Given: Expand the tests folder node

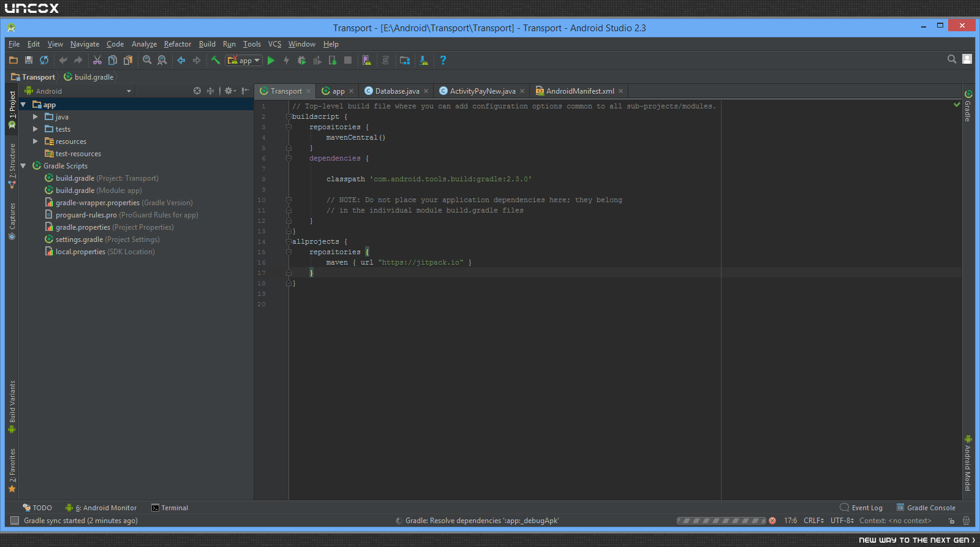Looking at the screenshot, I should coord(36,129).
